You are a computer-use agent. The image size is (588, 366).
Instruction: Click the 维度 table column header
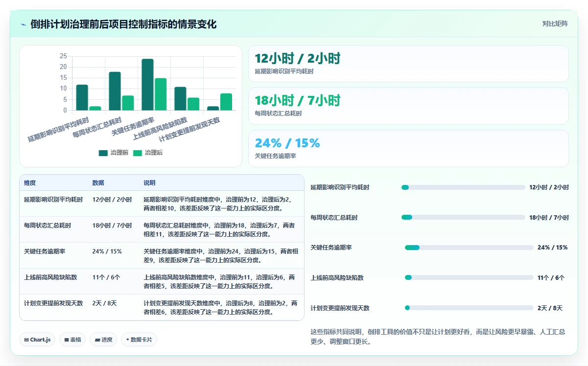[30, 183]
